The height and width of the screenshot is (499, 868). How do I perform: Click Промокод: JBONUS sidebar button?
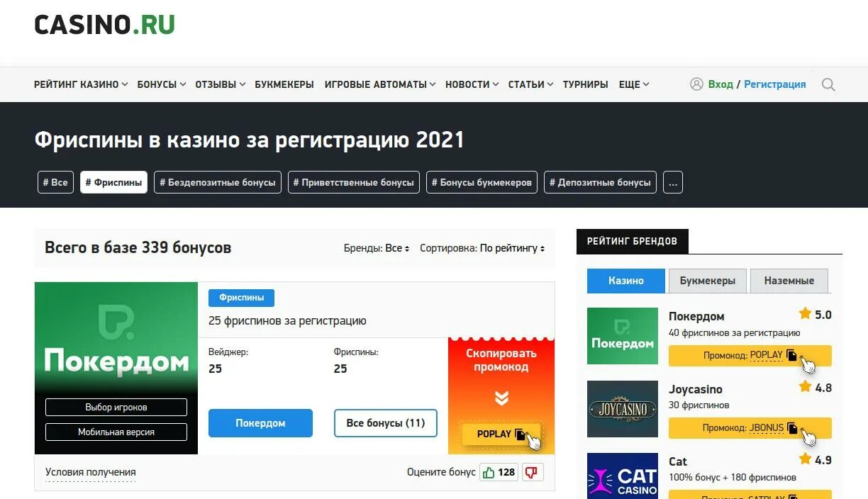click(750, 428)
